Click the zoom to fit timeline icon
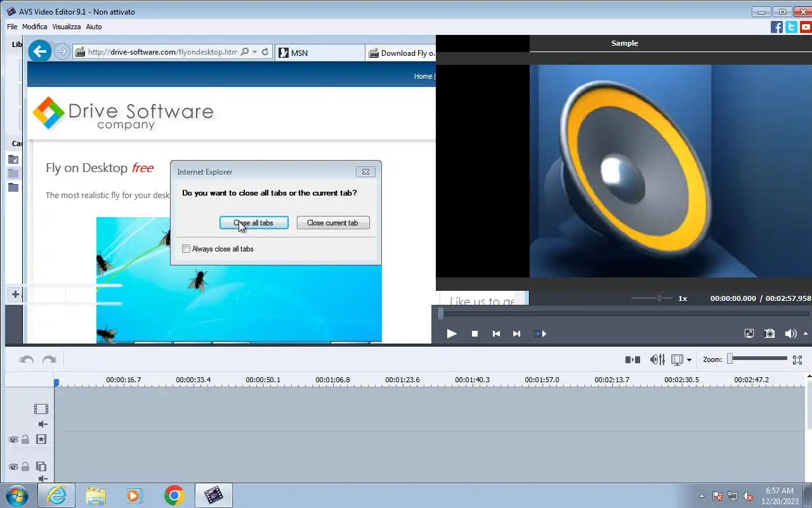The width and height of the screenshot is (812, 508). pyautogui.click(x=797, y=359)
